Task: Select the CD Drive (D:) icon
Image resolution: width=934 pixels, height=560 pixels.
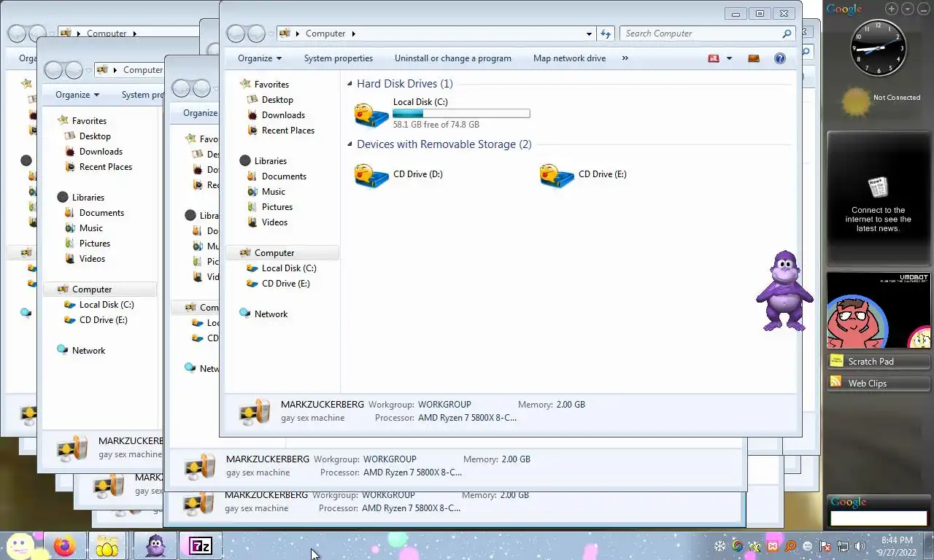Action: (x=371, y=175)
